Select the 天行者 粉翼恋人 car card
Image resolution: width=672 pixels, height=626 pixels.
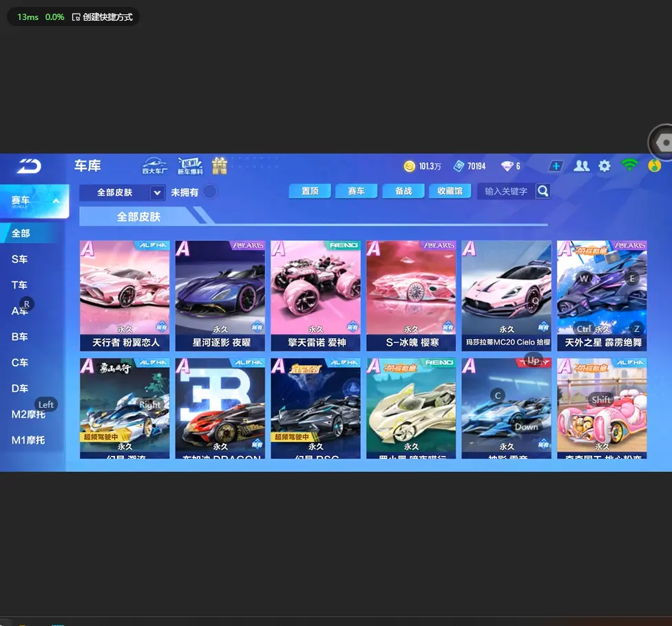pos(125,296)
